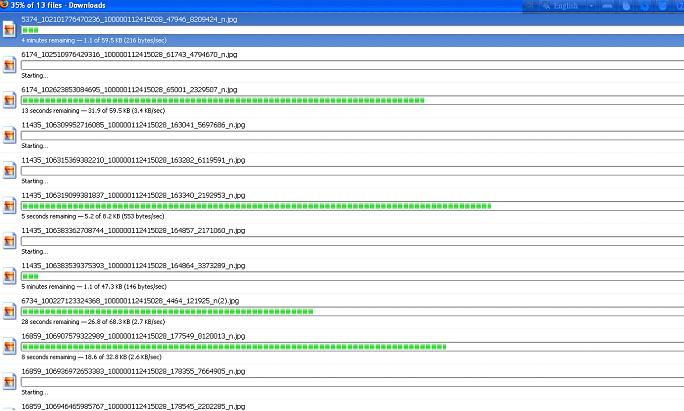684x411 pixels.
Task: Select filename 5374_102101776470236_..._8209424_n.jpg
Action: 129,19
